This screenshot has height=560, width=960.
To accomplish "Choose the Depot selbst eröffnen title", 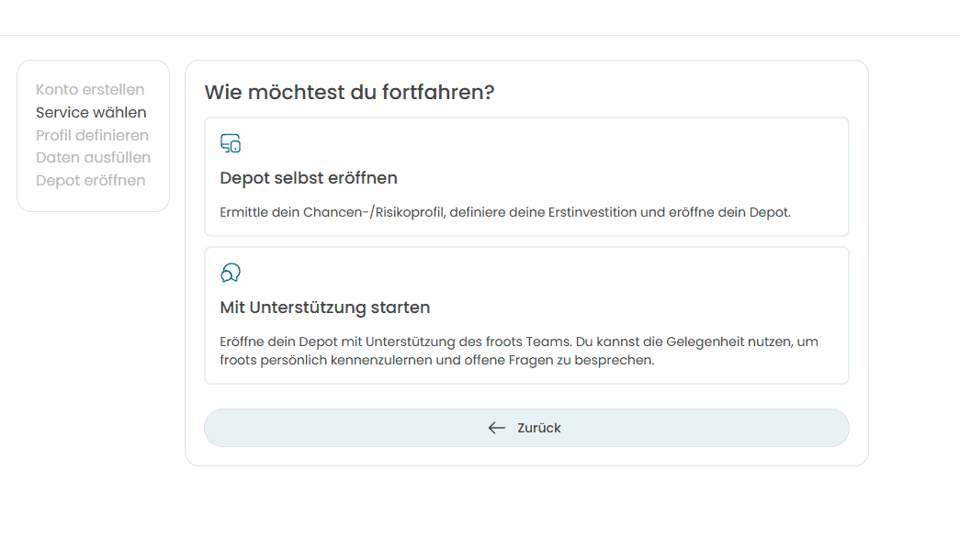I will point(309,178).
